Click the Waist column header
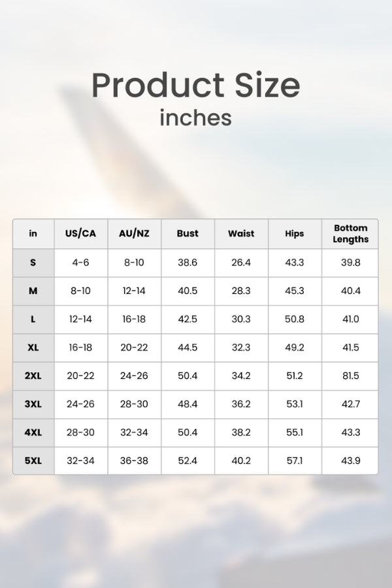Screen dimensions: 392x588 pos(241,233)
